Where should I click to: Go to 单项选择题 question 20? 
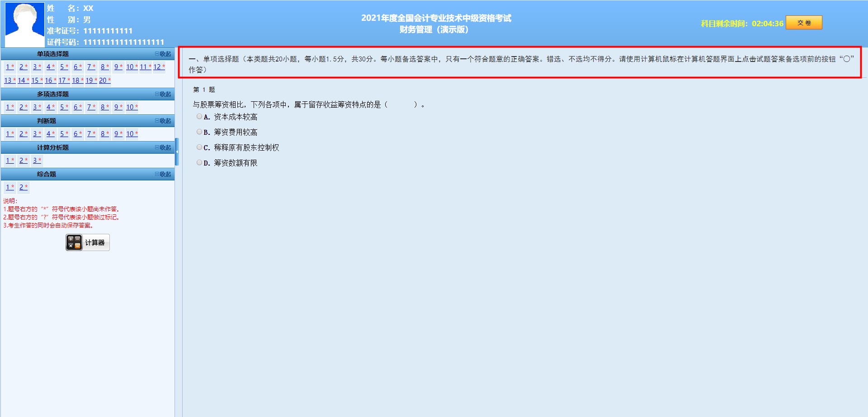tap(105, 81)
